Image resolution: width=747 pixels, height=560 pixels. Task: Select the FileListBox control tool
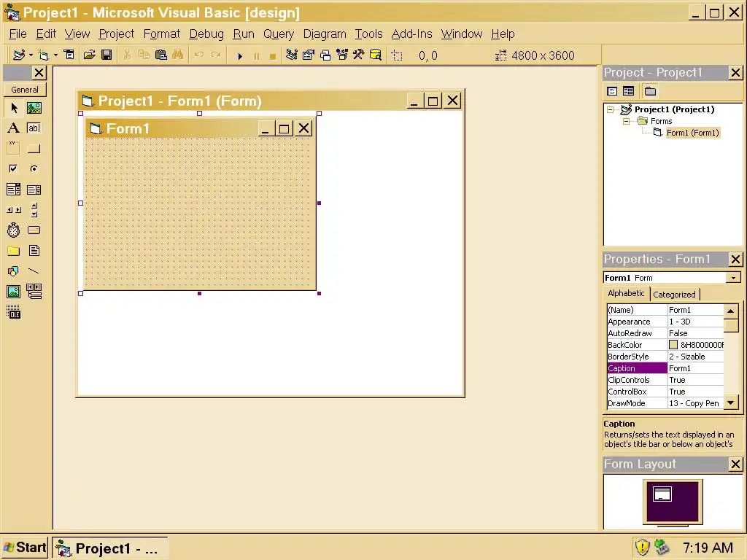(34, 251)
